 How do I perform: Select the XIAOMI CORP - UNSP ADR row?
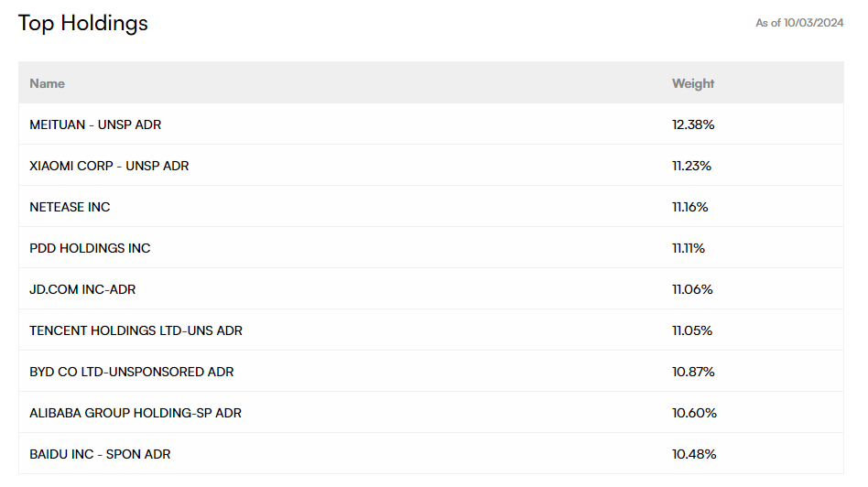(109, 166)
